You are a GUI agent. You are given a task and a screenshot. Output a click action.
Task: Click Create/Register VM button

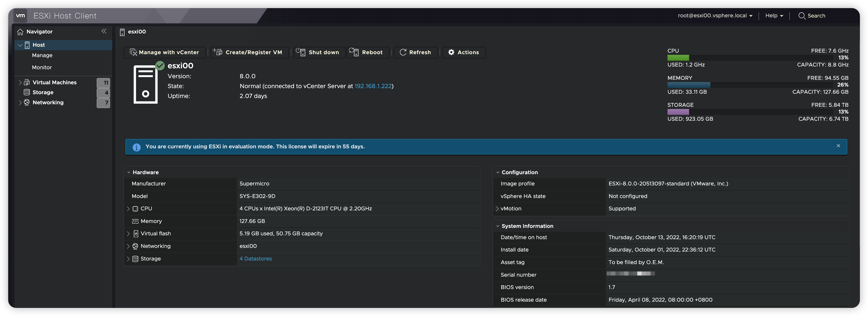[249, 52]
